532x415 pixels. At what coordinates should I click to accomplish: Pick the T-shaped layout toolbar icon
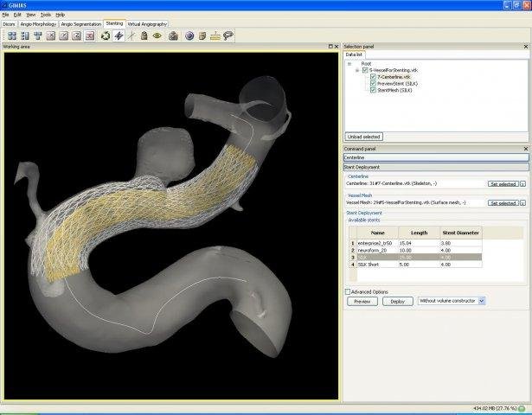pyautogui.click(x=38, y=35)
